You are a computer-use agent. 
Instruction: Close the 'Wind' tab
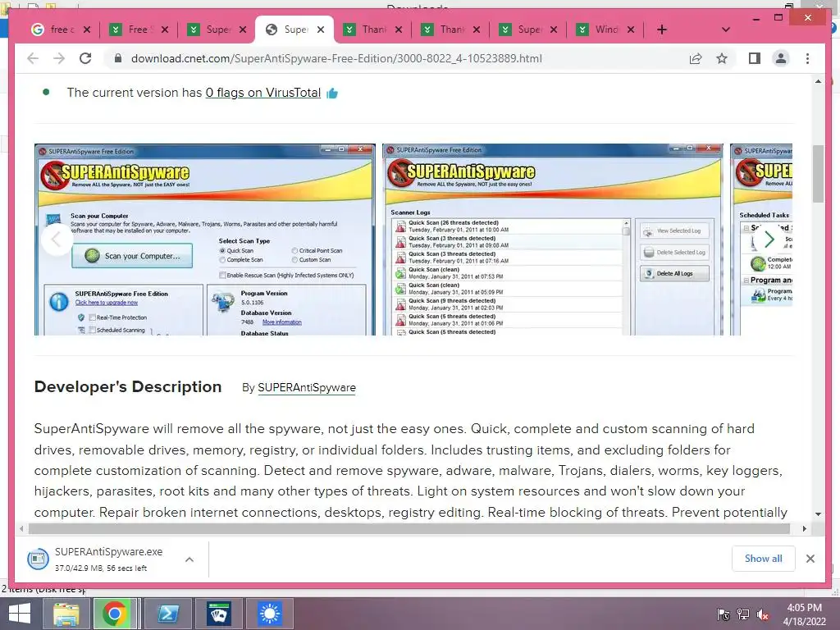(x=631, y=30)
